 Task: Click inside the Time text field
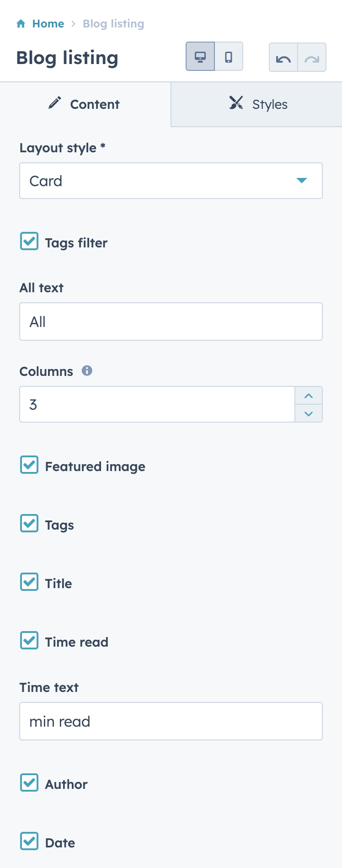point(171,721)
